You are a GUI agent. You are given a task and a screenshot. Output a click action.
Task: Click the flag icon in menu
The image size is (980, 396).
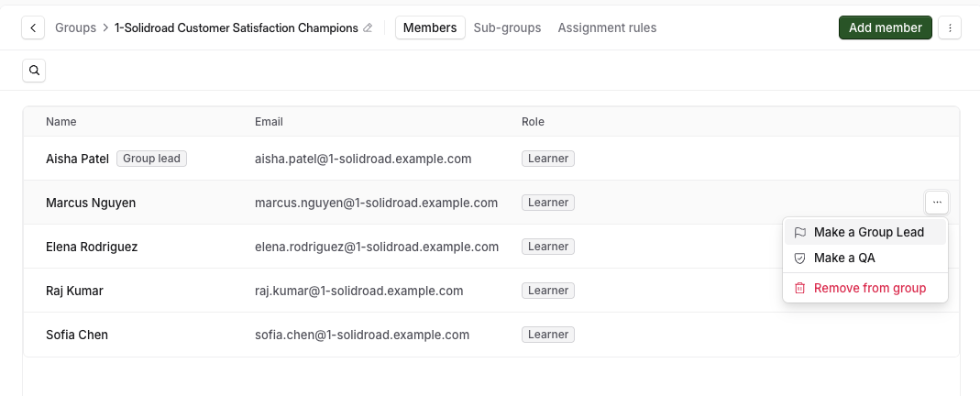(x=799, y=232)
